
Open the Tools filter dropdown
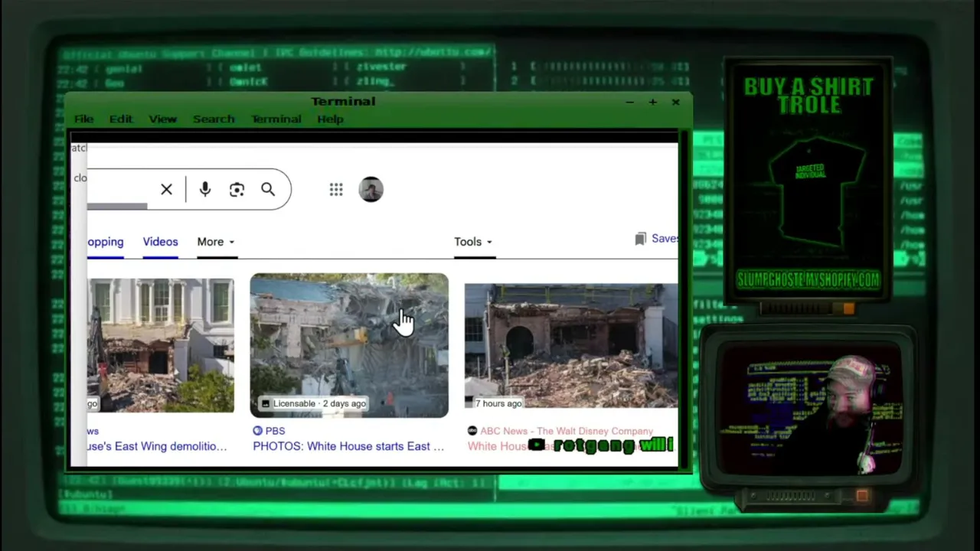[473, 242]
